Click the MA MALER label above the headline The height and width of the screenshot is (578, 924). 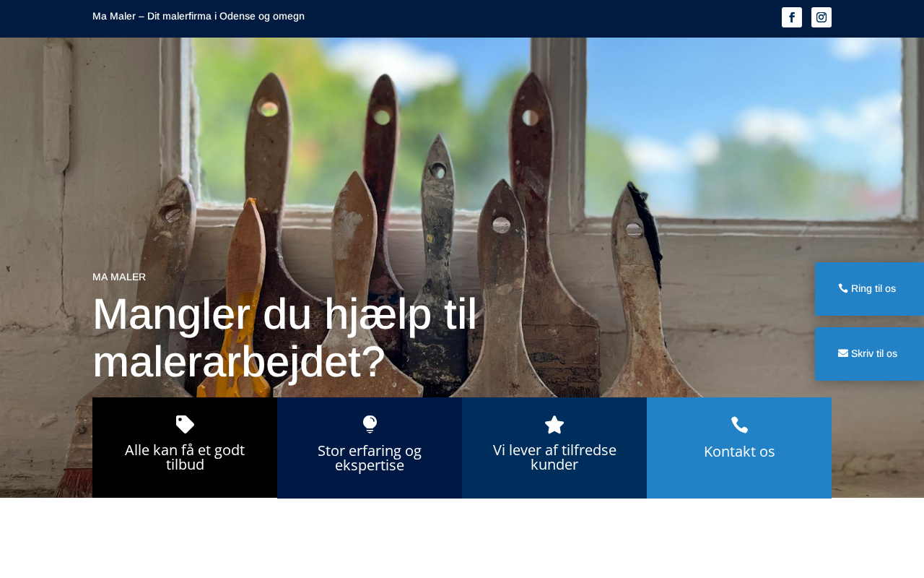coord(119,277)
